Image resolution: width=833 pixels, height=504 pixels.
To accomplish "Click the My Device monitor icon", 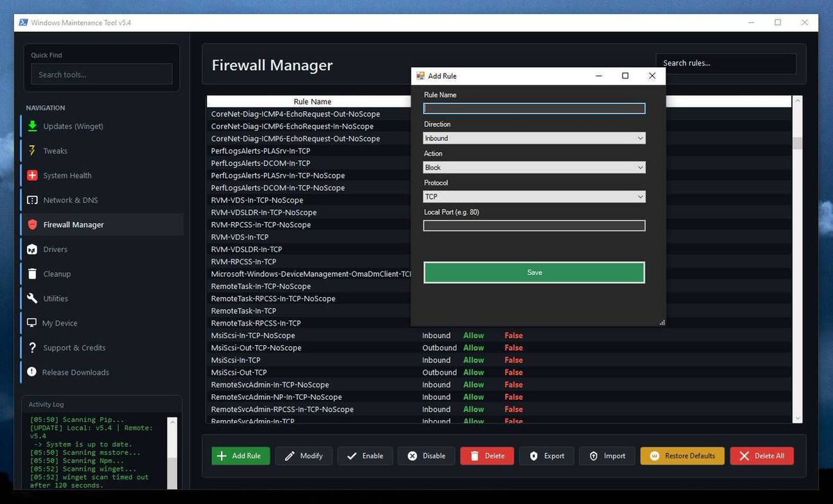I will tap(32, 322).
